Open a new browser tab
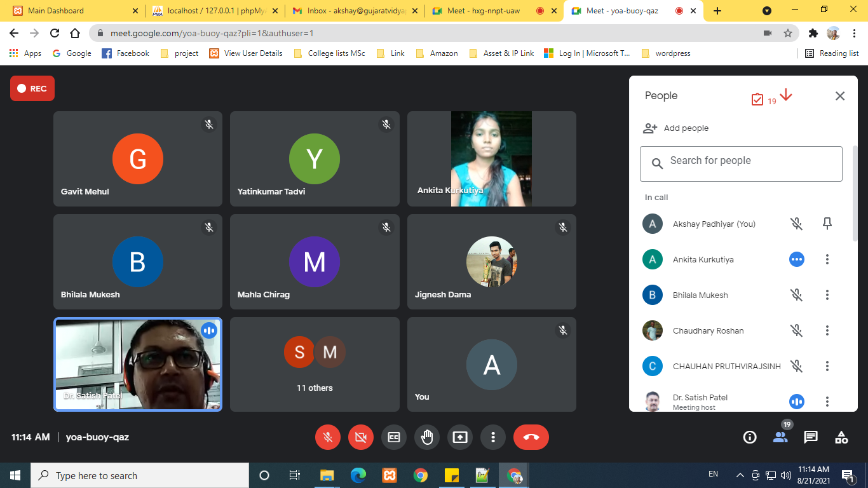The height and width of the screenshot is (488, 868). (717, 11)
